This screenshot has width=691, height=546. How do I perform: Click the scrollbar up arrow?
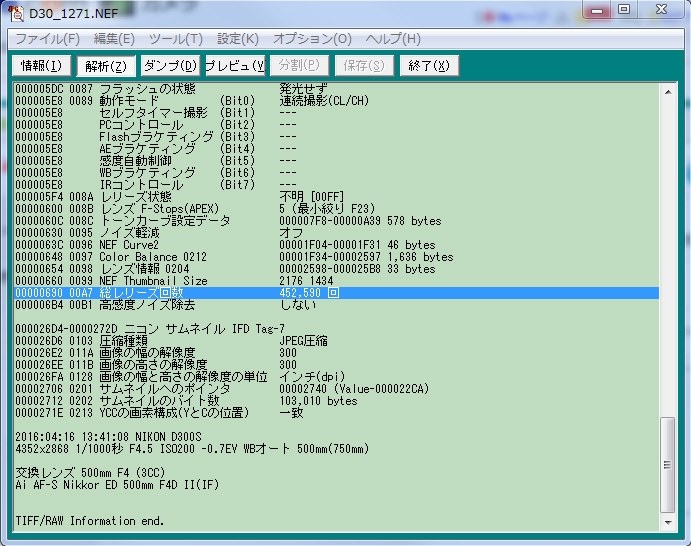coord(668,92)
